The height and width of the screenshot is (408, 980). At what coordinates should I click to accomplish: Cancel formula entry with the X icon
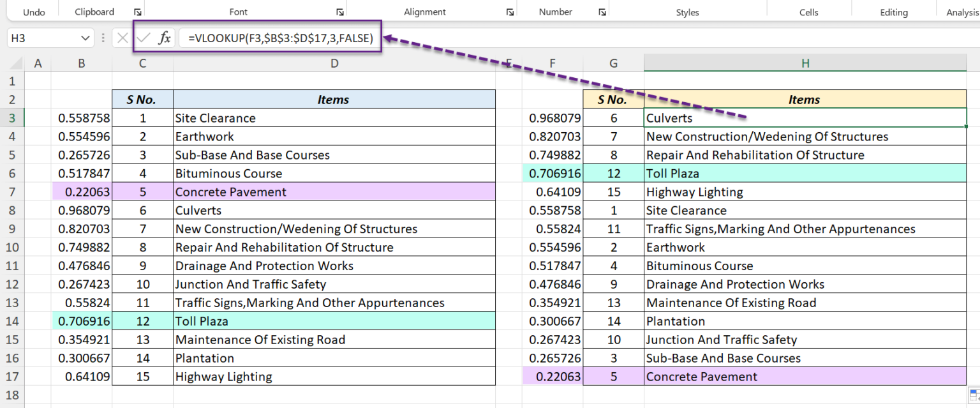click(x=122, y=37)
